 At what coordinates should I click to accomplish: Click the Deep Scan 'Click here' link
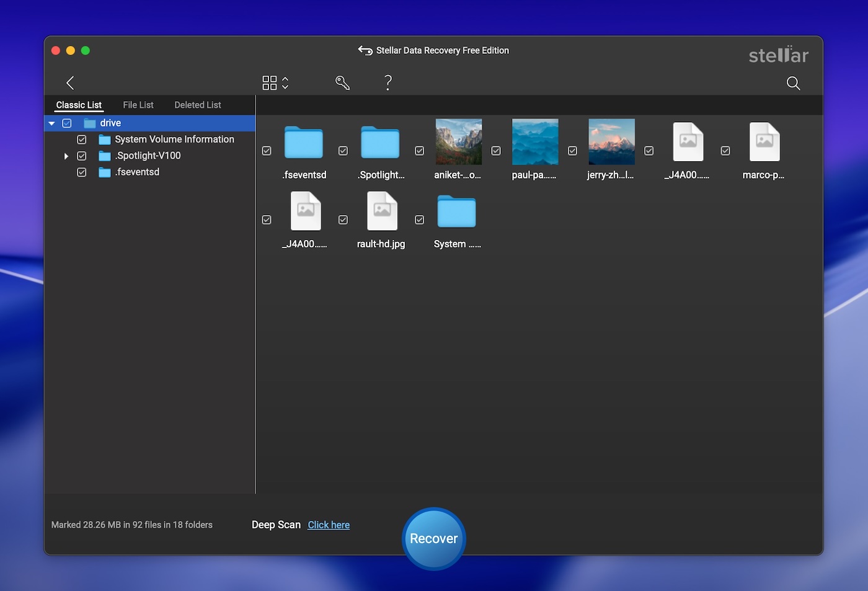[329, 525]
